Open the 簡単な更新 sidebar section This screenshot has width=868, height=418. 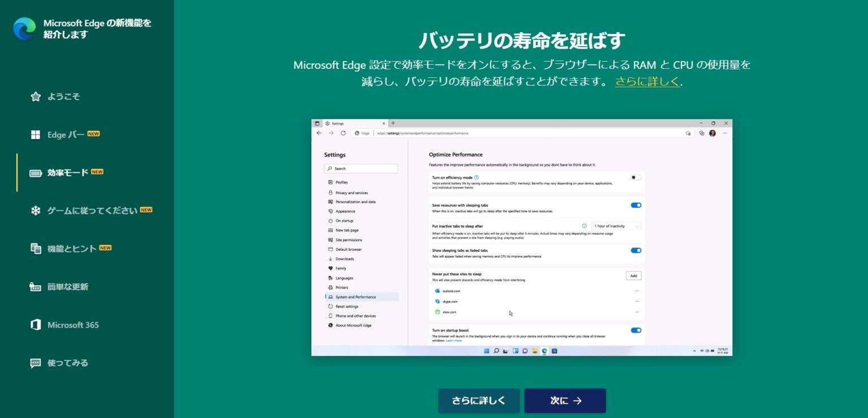tap(68, 287)
